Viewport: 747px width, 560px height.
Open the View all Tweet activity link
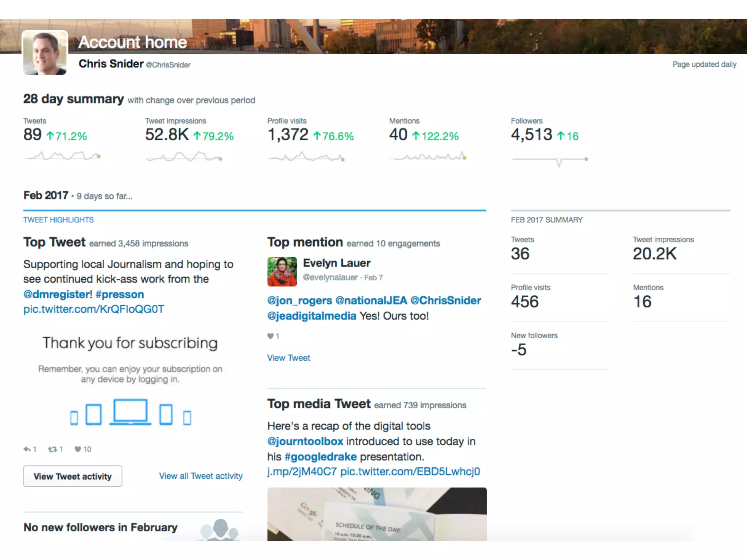[201, 476]
